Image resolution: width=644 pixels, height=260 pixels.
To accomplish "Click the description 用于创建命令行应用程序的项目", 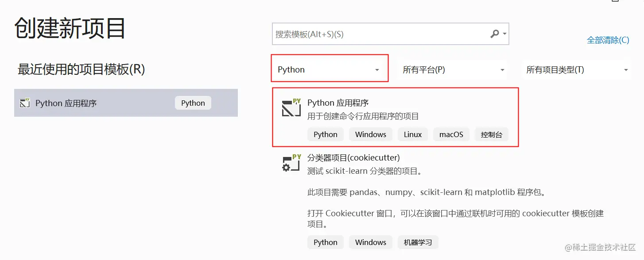I will [363, 116].
